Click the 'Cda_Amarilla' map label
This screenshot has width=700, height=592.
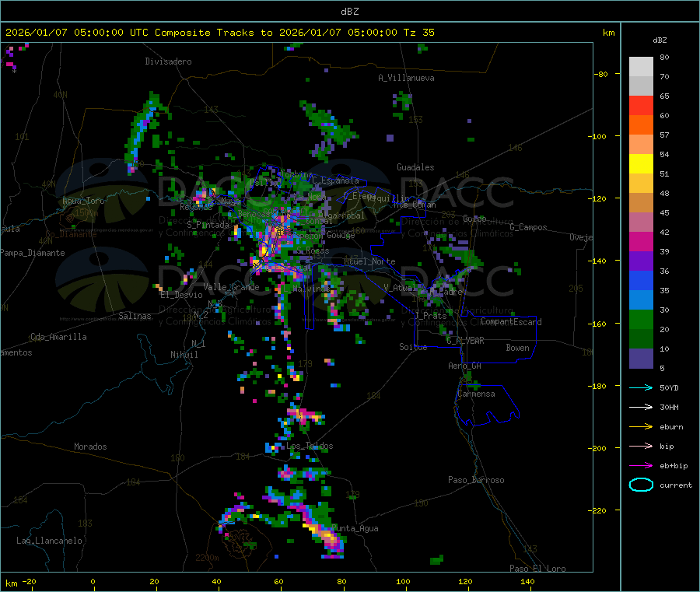[x=58, y=337]
